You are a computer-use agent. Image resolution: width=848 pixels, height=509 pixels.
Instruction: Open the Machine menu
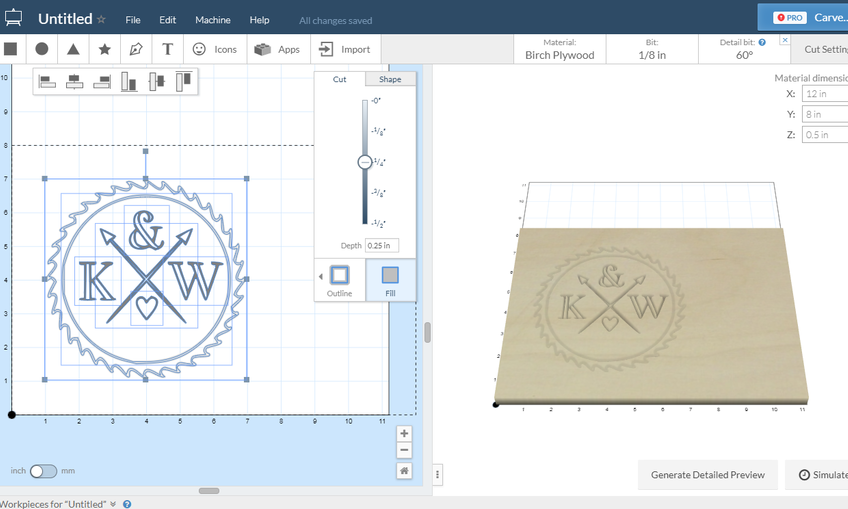[212, 20]
